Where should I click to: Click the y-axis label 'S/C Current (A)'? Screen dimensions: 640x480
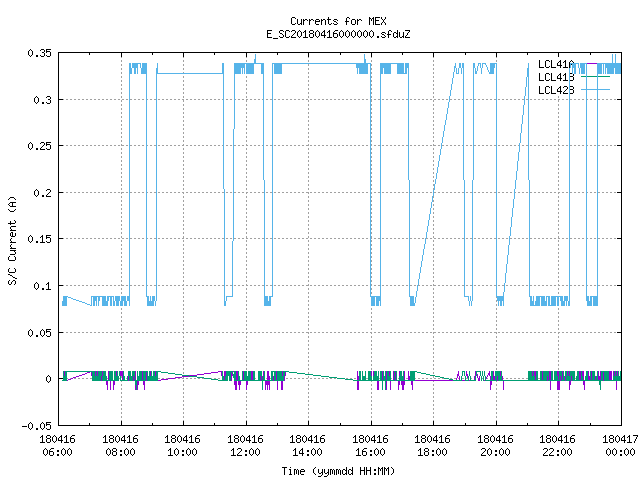tap(13, 240)
